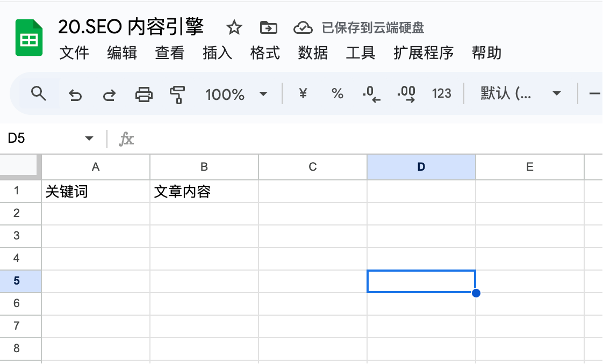This screenshot has height=364, width=603.
Task: Open the 扩展程序 menu
Action: coord(423,53)
